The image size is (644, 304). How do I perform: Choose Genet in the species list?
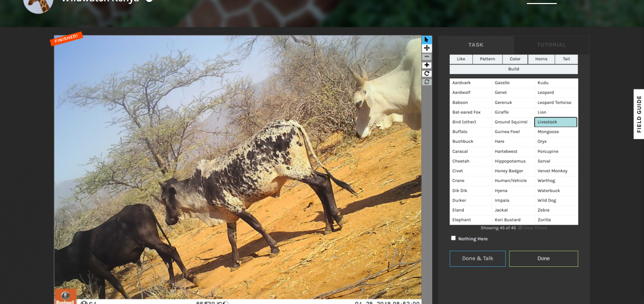513,92
